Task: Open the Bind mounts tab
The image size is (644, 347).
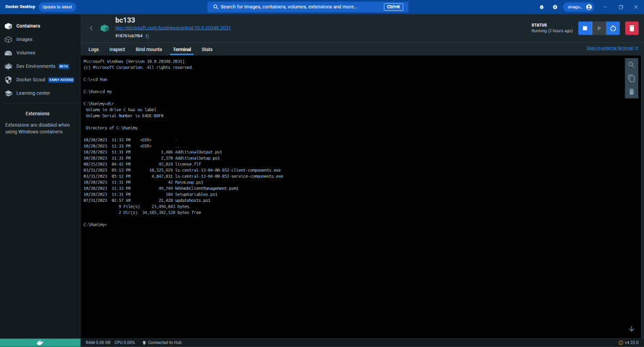Action: click(x=149, y=49)
